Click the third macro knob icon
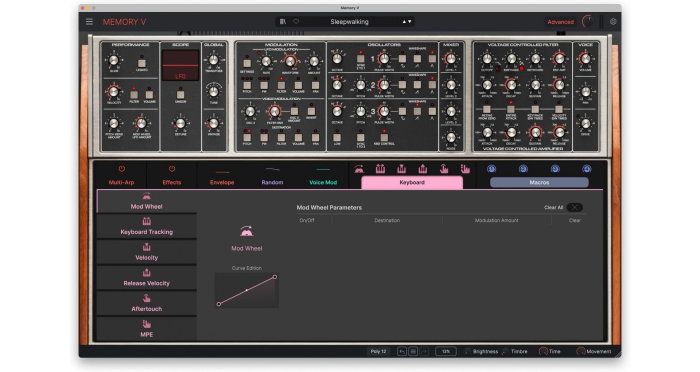The image size is (700, 372). pyautogui.click(x=555, y=169)
